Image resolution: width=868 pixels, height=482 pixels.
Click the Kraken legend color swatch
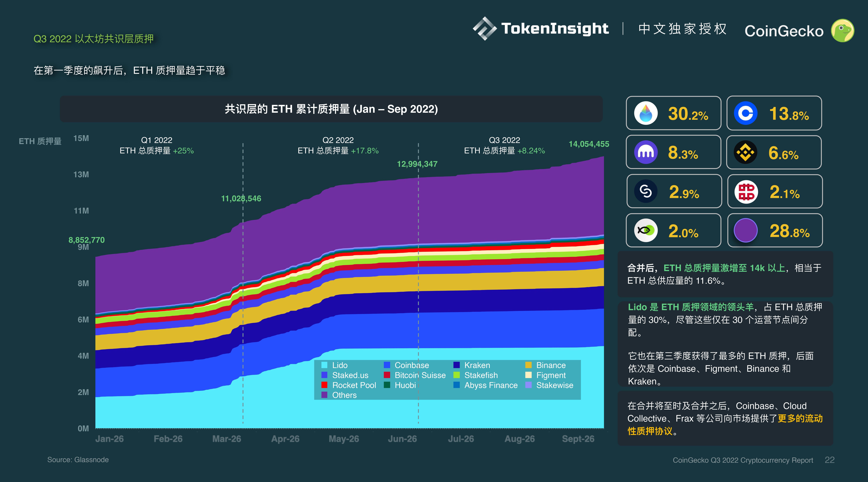tap(457, 365)
